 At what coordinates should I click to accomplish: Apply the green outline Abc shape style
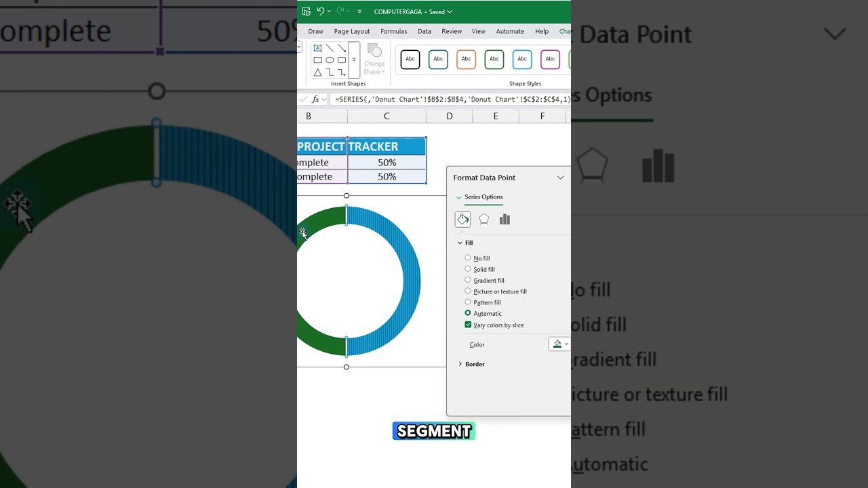[494, 59]
